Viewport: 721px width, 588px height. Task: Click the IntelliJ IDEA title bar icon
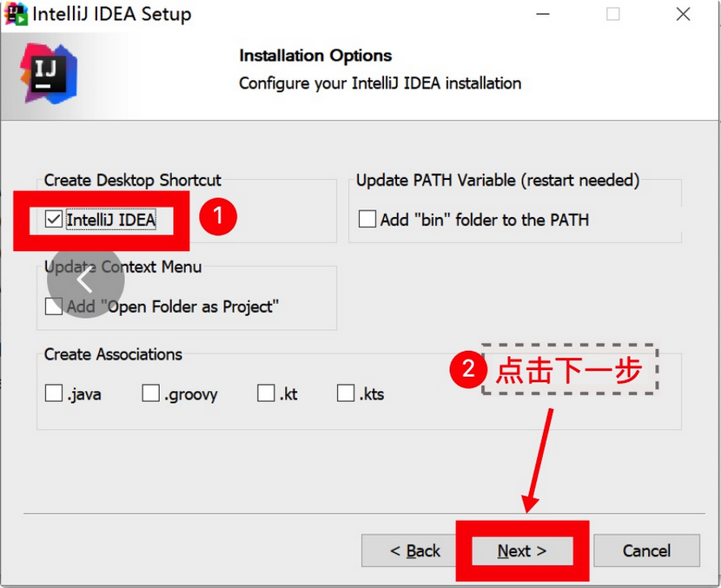pos(15,14)
